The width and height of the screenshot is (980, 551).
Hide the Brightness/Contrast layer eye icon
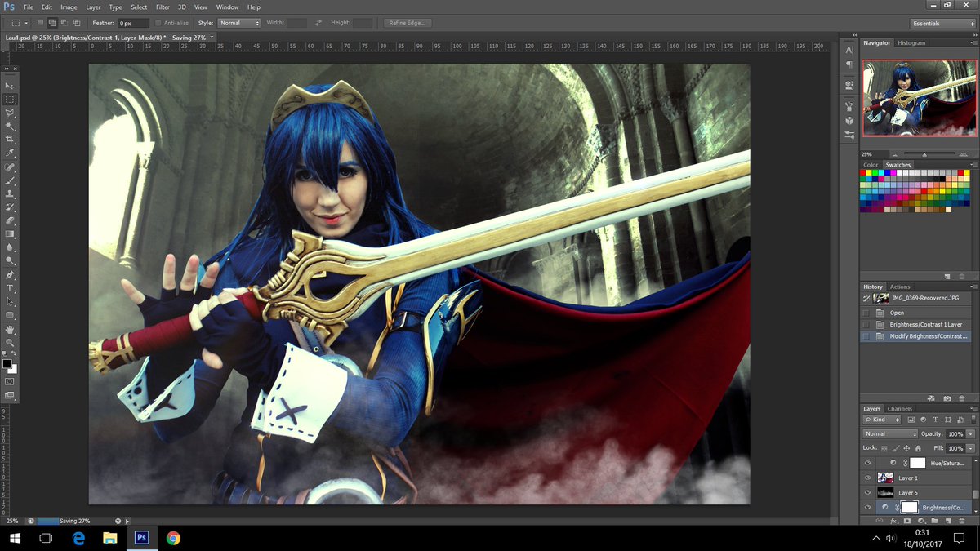(868, 508)
